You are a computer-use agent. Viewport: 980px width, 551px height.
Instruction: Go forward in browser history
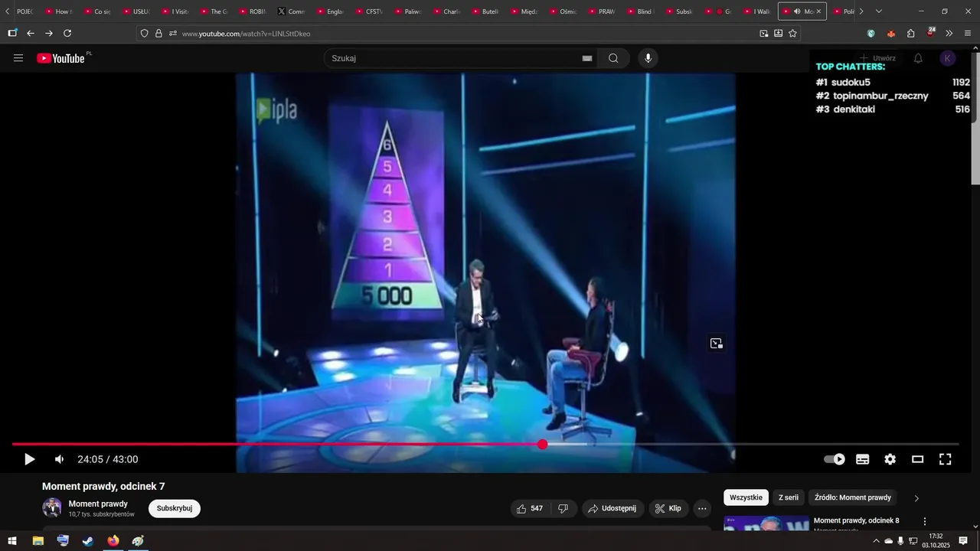(x=49, y=34)
